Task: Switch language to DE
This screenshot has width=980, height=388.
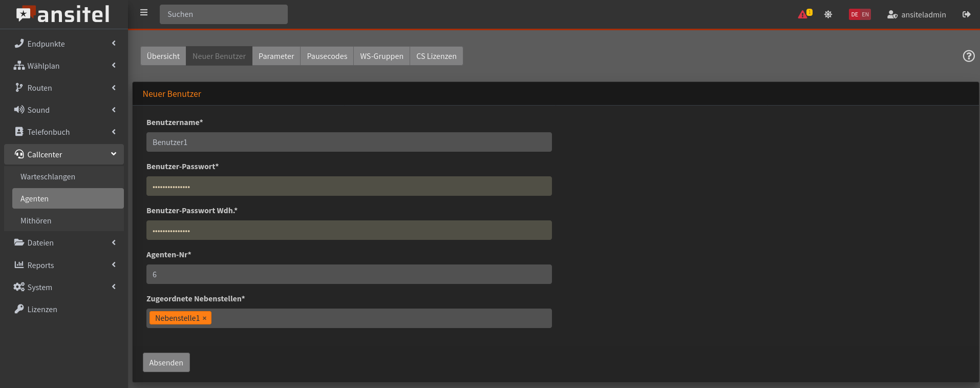Action: coord(855,14)
